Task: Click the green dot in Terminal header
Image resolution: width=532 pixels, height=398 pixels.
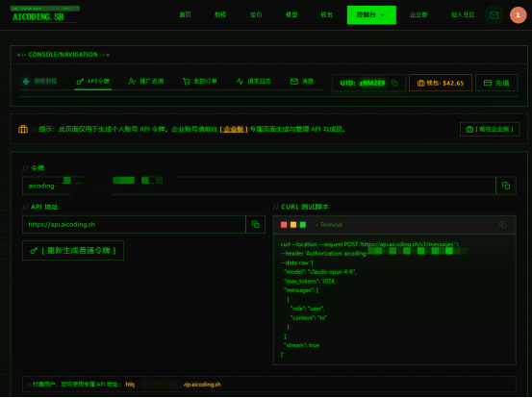Action: 303,225
